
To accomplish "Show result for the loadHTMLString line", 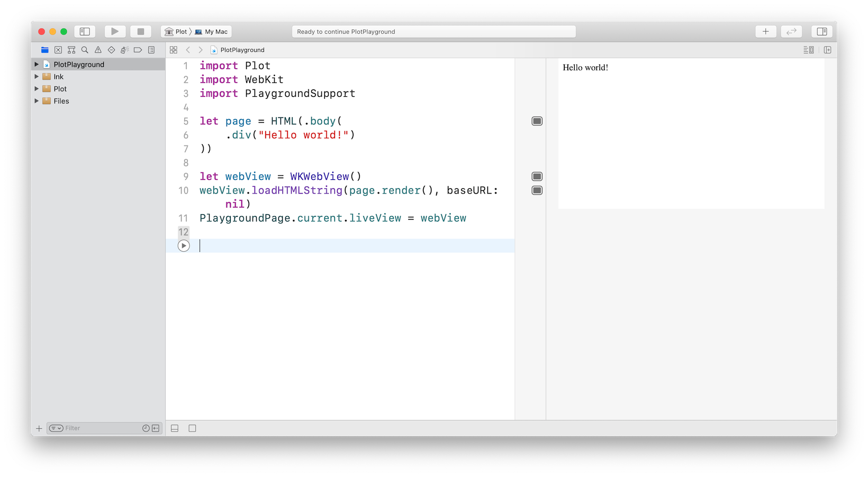I will point(537,190).
